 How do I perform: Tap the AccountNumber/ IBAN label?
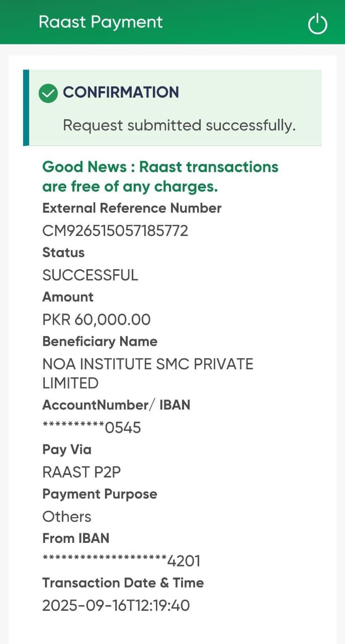[116, 405]
